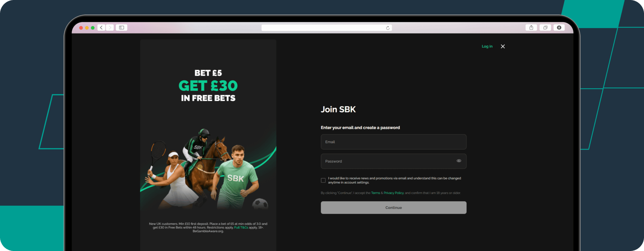Open the browser share icon
This screenshot has width=644, height=251.
click(531, 28)
